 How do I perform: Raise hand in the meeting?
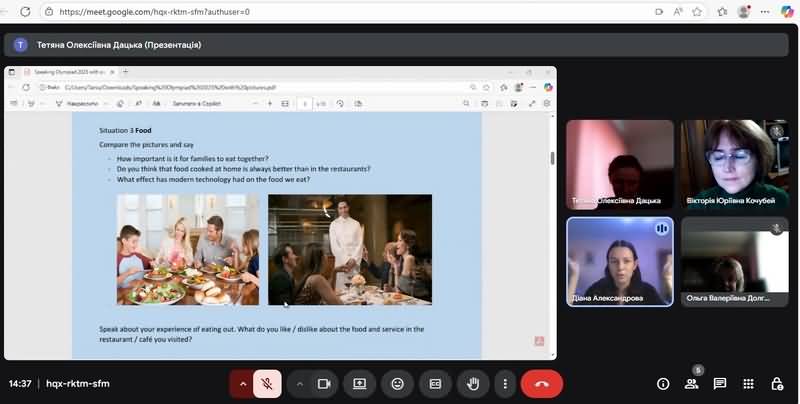pos(473,383)
